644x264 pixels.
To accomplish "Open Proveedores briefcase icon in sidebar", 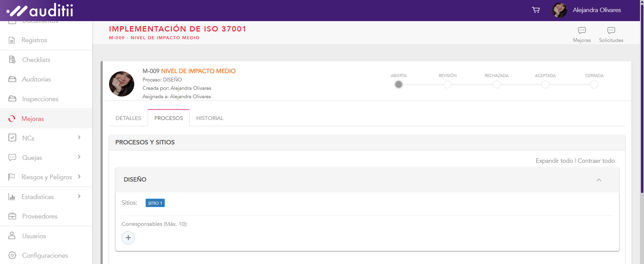I will (x=12, y=216).
